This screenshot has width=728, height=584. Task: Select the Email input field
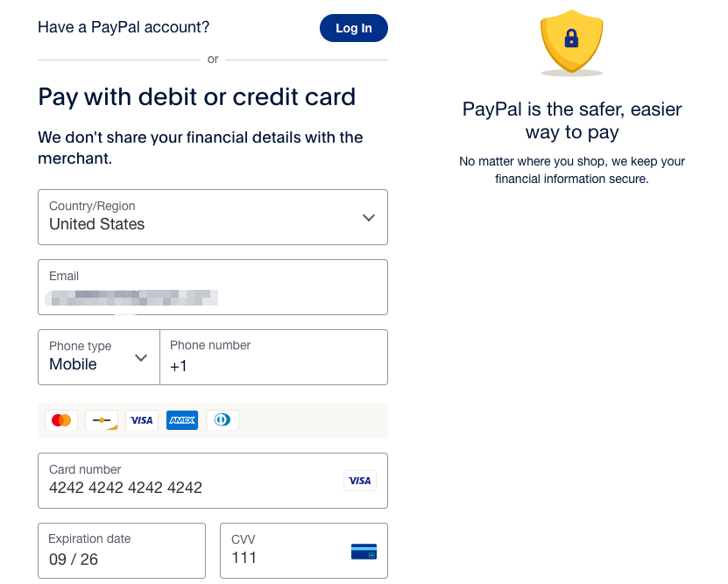pyautogui.click(x=212, y=287)
